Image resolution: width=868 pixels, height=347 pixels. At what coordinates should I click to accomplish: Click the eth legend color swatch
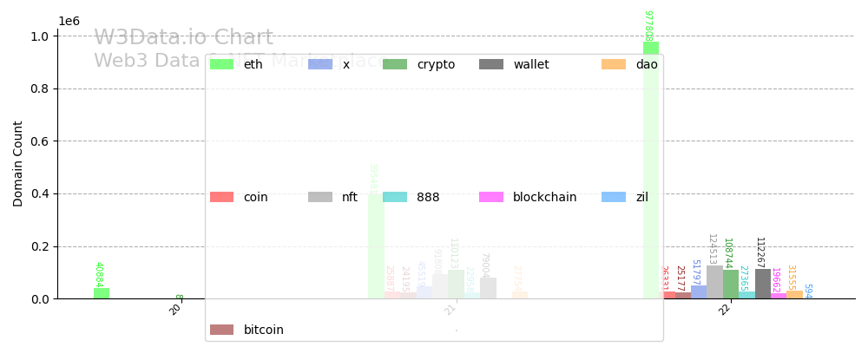222,64
